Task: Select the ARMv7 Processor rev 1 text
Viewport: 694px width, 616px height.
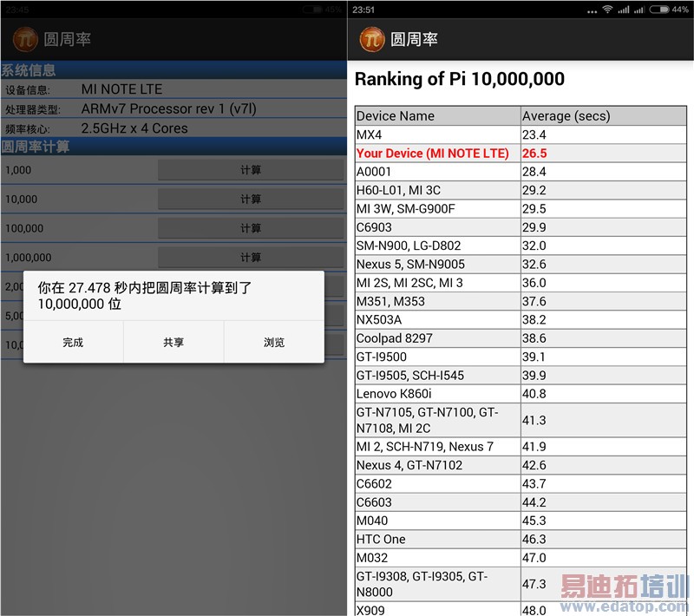Action: (168, 108)
